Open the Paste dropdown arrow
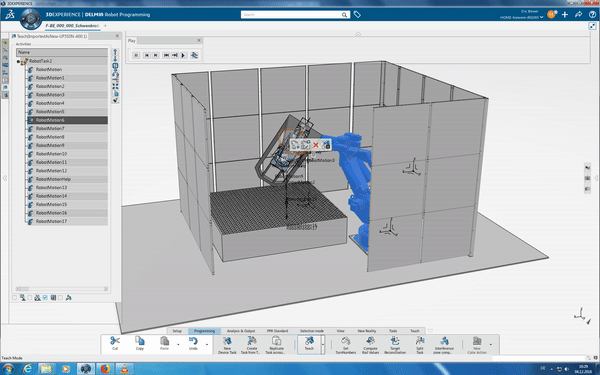 pyautogui.click(x=178, y=344)
